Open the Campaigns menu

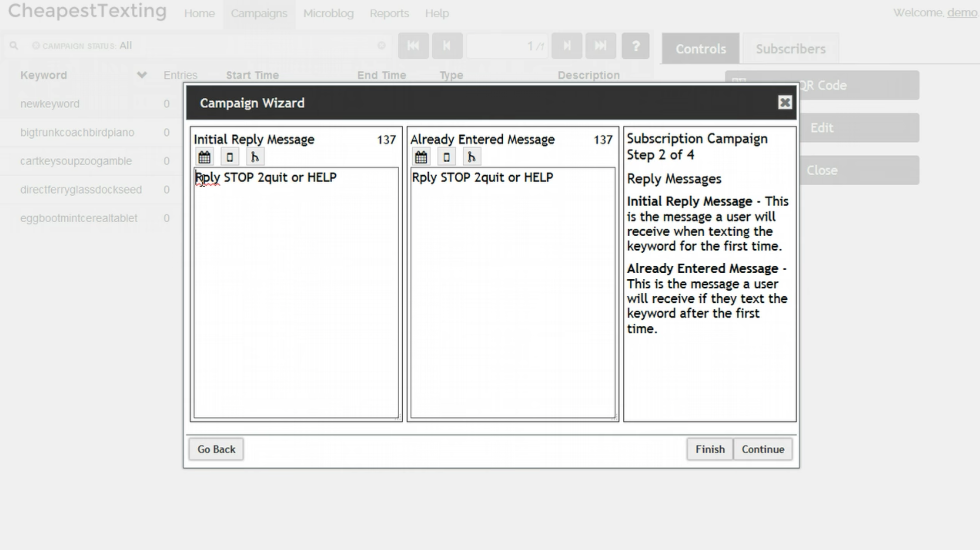259,13
